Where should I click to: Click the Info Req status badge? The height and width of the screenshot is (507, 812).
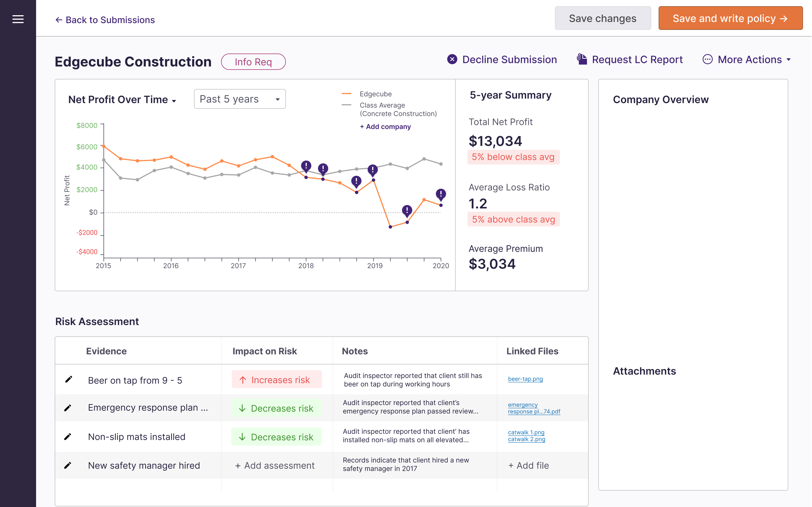(253, 62)
